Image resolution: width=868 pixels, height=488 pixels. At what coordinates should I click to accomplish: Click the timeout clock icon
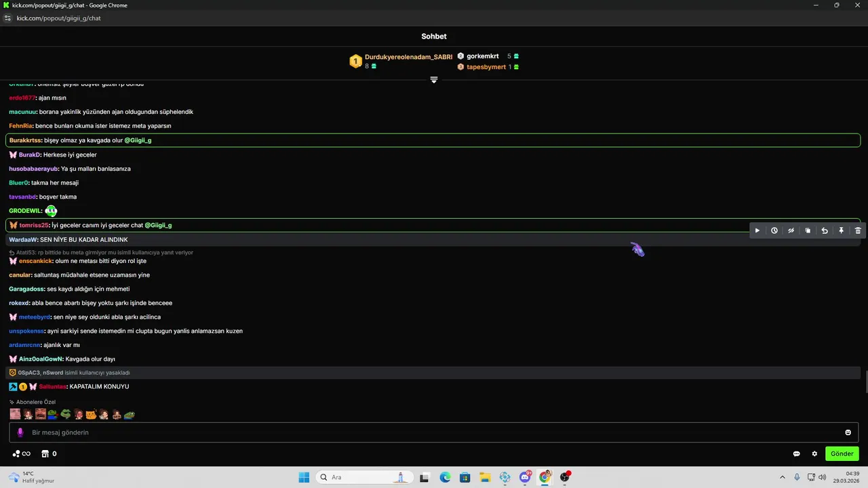774,230
